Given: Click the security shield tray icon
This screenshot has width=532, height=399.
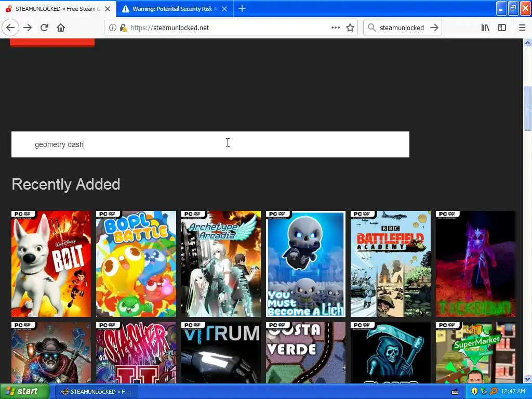Looking at the screenshot, I should pyautogui.click(x=474, y=392).
